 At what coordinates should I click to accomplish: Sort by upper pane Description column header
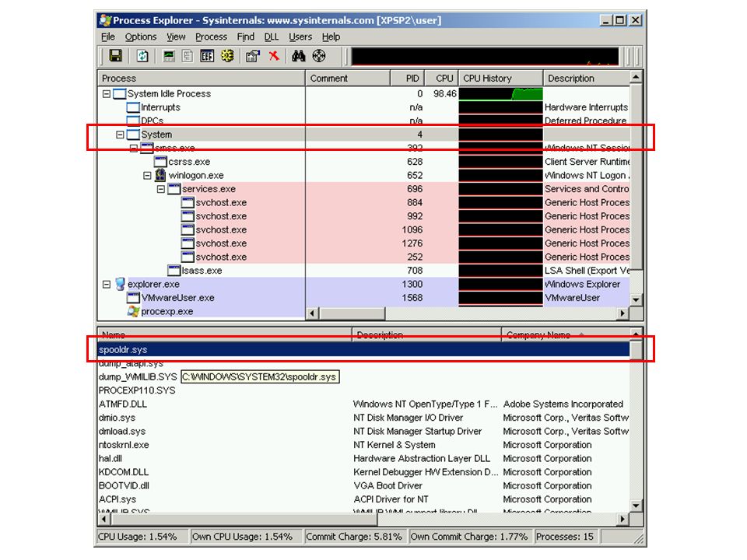tap(587, 78)
